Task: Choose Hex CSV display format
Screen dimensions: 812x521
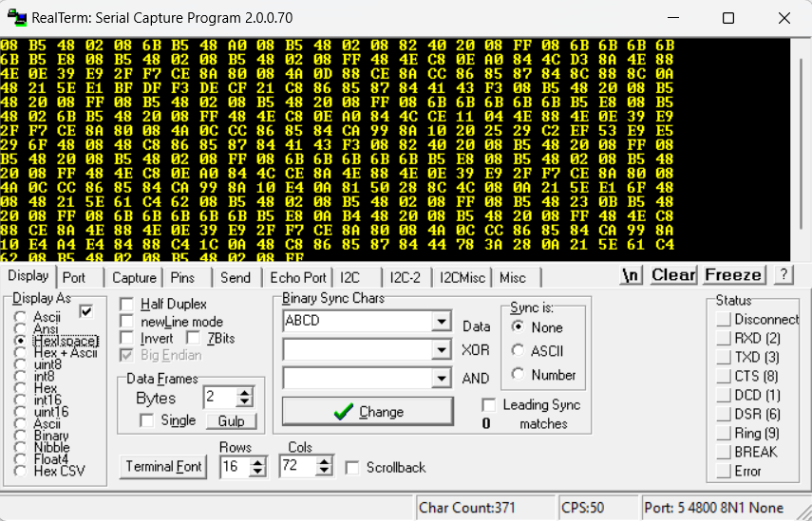Action: (21, 472)
